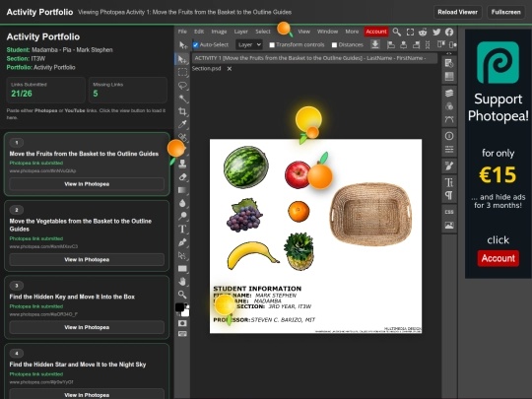Open the Layers panel icon
Screen dimensions: 532x399
tap(449, 93)
